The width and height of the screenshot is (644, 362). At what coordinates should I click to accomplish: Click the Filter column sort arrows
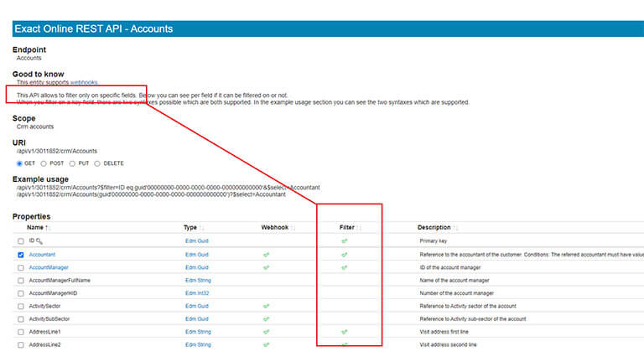tap(360, 228)
